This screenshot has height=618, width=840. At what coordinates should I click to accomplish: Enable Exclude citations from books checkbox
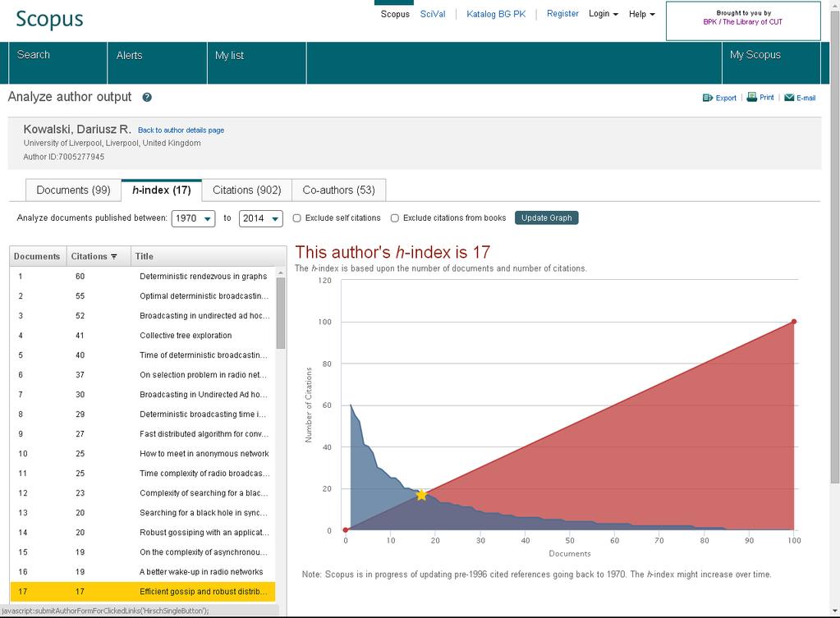(395, 218)
